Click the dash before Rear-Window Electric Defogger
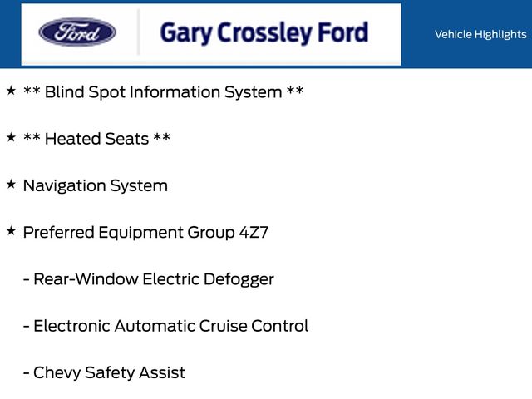 pyautogui.click(x=26, y=280)
